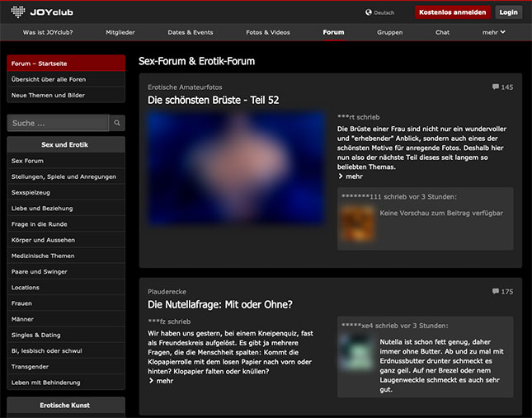Select the Forum tab
The height and width of the screenshot is (418, 532).
pyautogui.click(x=333, y=32)
